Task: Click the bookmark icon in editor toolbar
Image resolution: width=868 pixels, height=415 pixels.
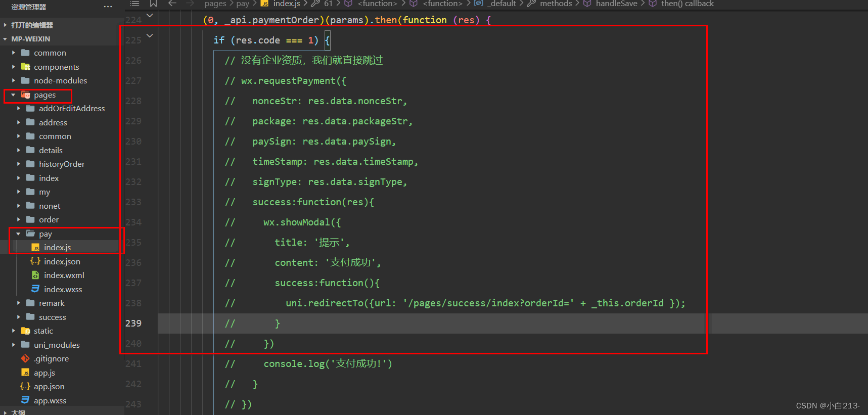Action: tap(153, 4)
